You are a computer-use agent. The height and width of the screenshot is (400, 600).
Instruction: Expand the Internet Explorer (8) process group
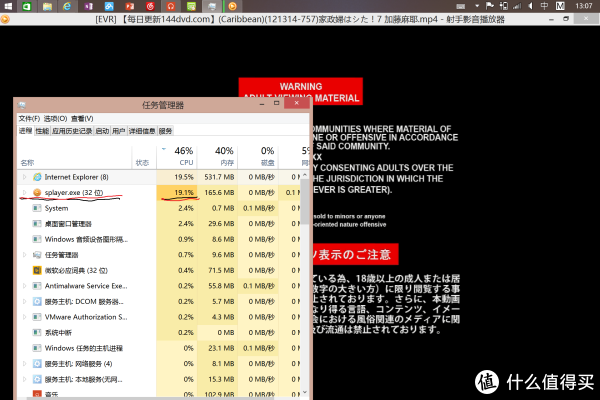point(24,177)
